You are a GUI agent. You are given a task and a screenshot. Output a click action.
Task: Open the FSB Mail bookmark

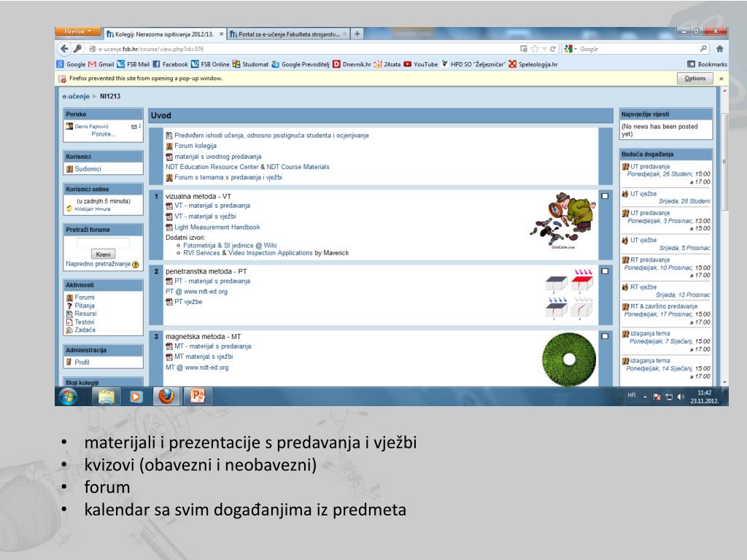(133, 64)
